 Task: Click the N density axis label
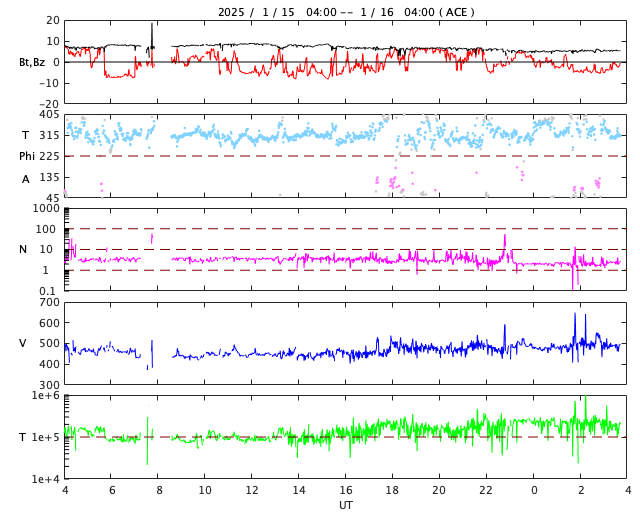(x=23, y=249)
